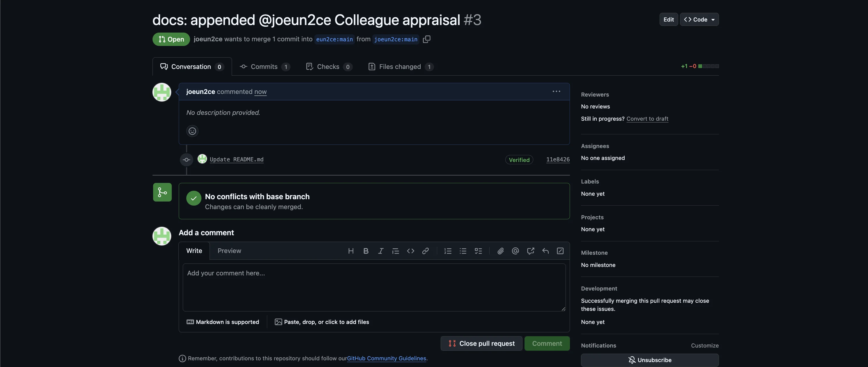Mention a user with @ icon
Viewport: 868px width, 367px height.
(x=515, y=251)
